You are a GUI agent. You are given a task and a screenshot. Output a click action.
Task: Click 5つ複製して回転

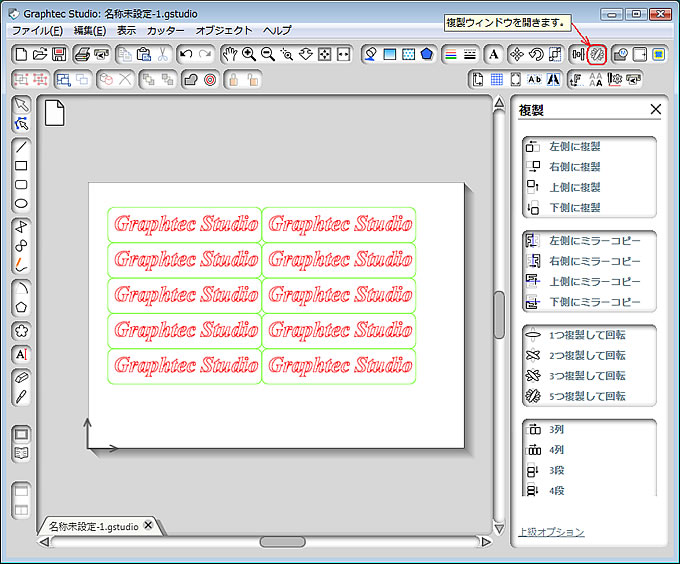click(x=587, y=396)
